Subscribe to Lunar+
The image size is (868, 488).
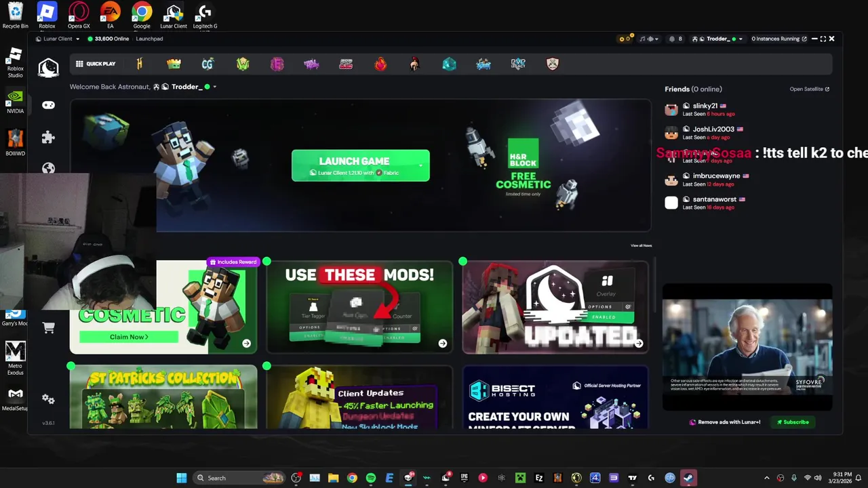793,422
